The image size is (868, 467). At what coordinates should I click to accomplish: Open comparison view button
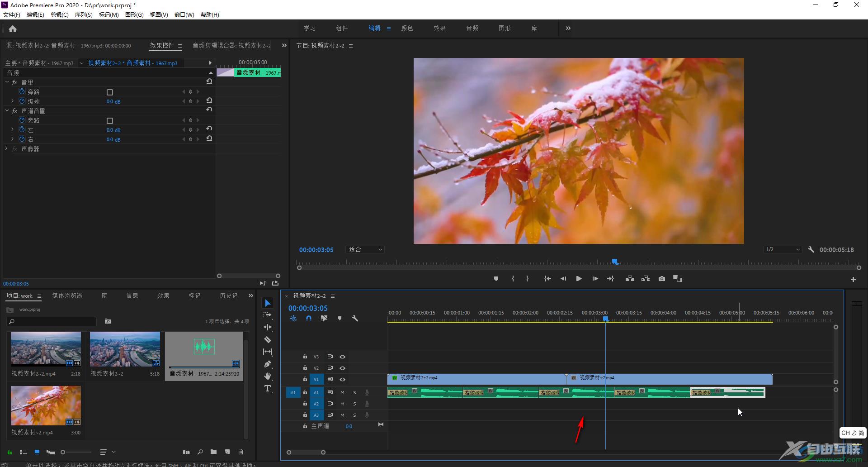[677, 279]
